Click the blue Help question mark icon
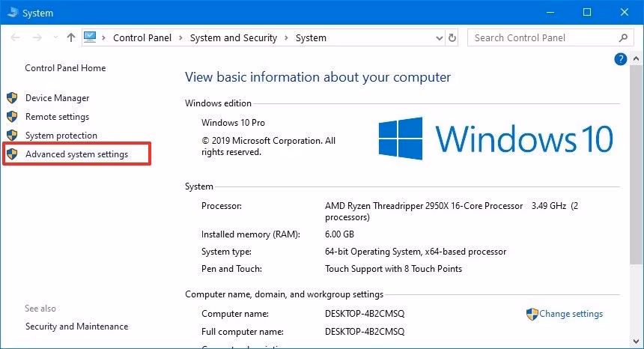The height and width of the screenshot is (349, 644). tap(620, 59)
